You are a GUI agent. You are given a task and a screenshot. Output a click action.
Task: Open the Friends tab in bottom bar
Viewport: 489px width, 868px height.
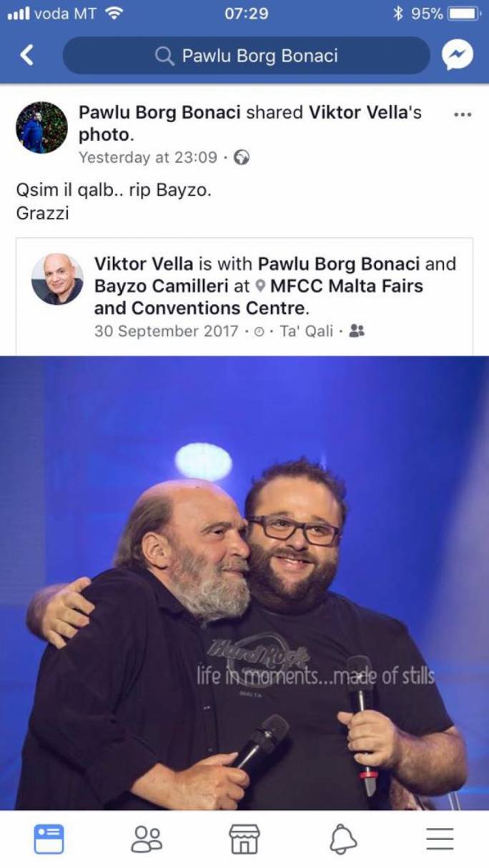[x=147, y=839]
